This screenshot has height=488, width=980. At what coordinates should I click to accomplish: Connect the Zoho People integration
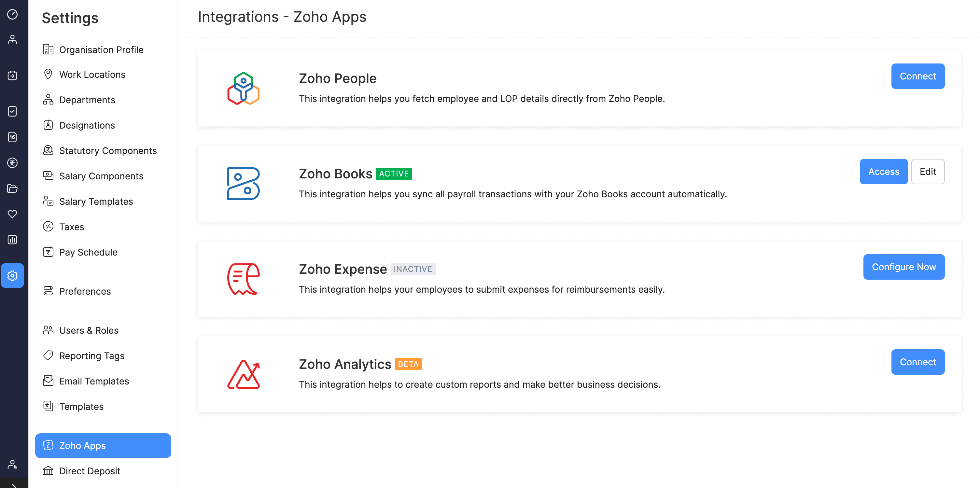(917, 76)
